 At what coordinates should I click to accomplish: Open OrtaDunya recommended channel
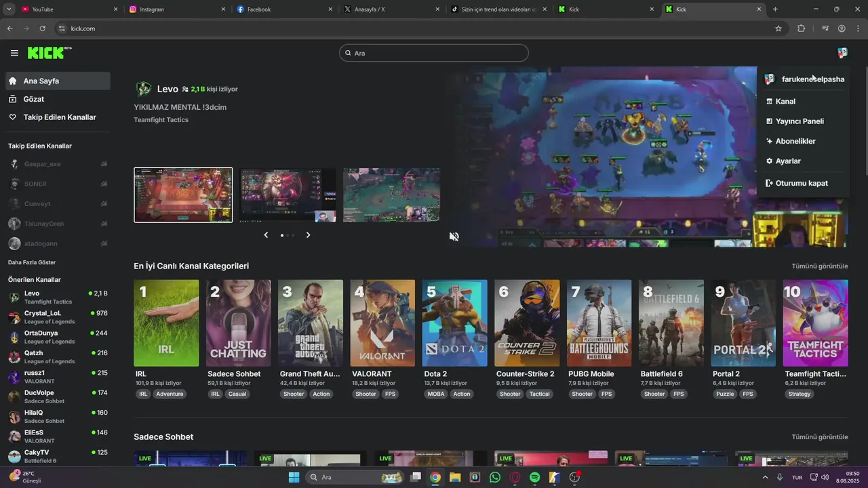[x=58, y=337]
